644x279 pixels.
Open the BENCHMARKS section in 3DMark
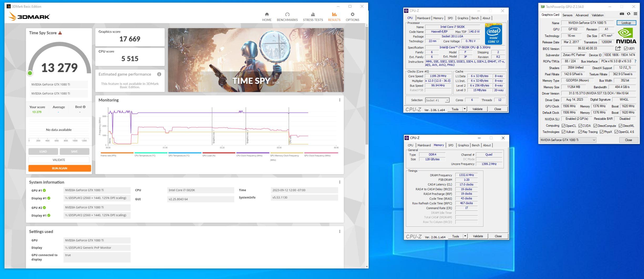287,17
